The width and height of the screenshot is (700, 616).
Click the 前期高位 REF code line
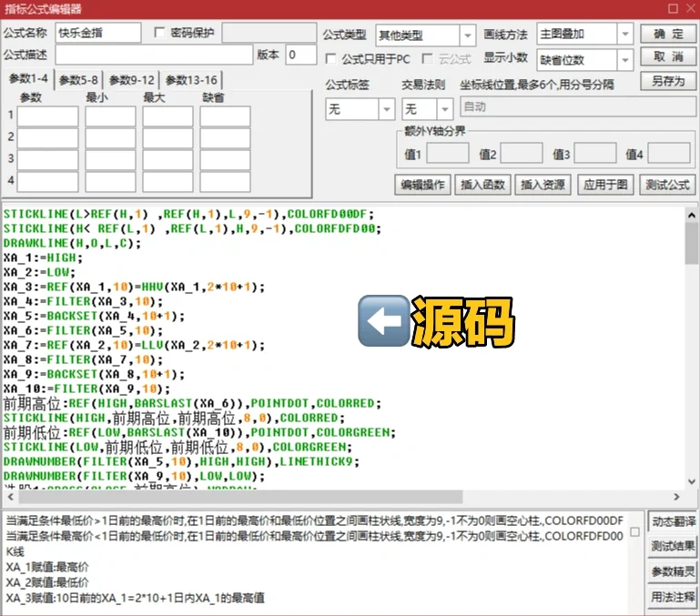(x=192, y=403)
